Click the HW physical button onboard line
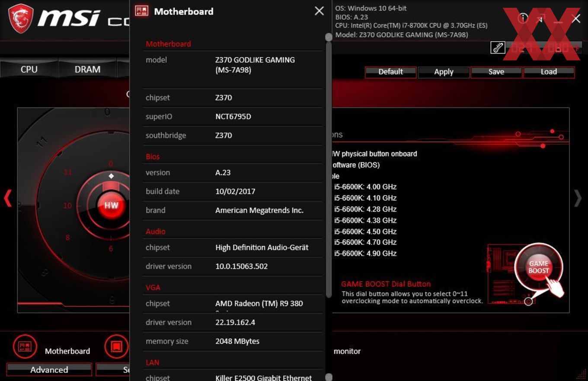The height and width of the screenshot is (381, 588). [x=374, y=154]
